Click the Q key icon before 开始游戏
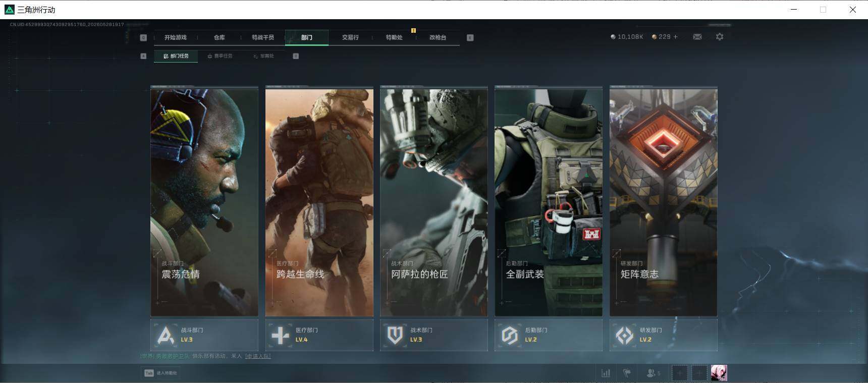This screenshot has height=383, width=868. 143,37
